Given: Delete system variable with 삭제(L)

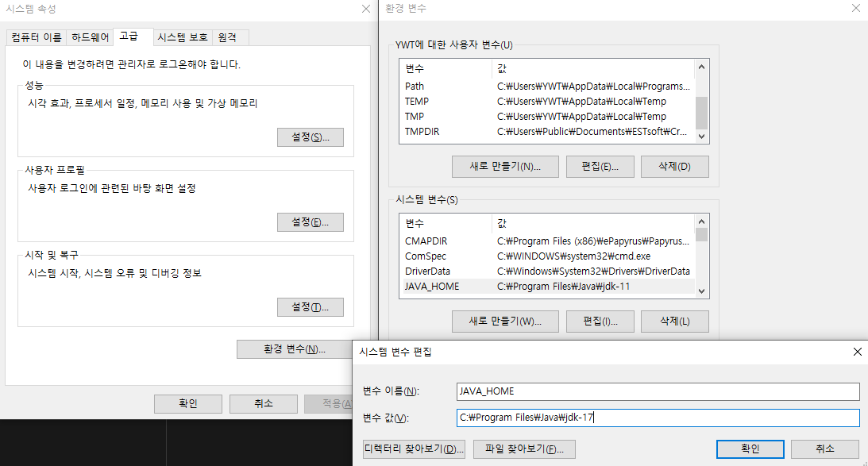Looking at the screenshot, I should (675, 321).
